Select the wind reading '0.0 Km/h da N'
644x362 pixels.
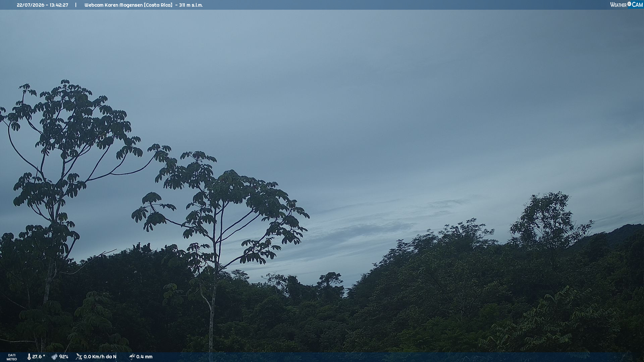(x=100, y=357)
